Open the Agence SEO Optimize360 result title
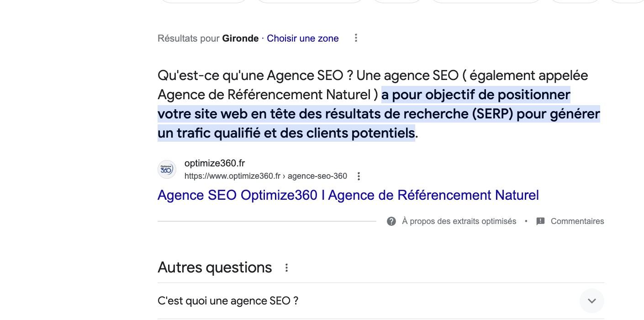 pos(348,195)
